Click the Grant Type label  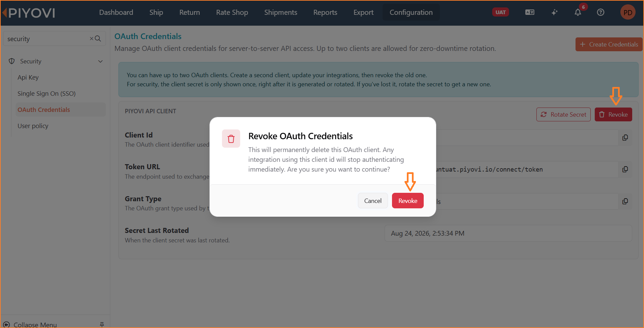pos(143,199)
